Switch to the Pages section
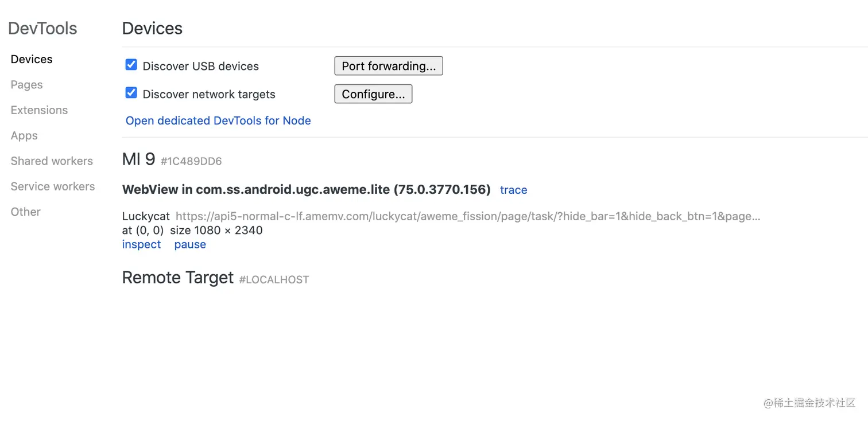Viewport: 868px width, 421px height. 26,84
